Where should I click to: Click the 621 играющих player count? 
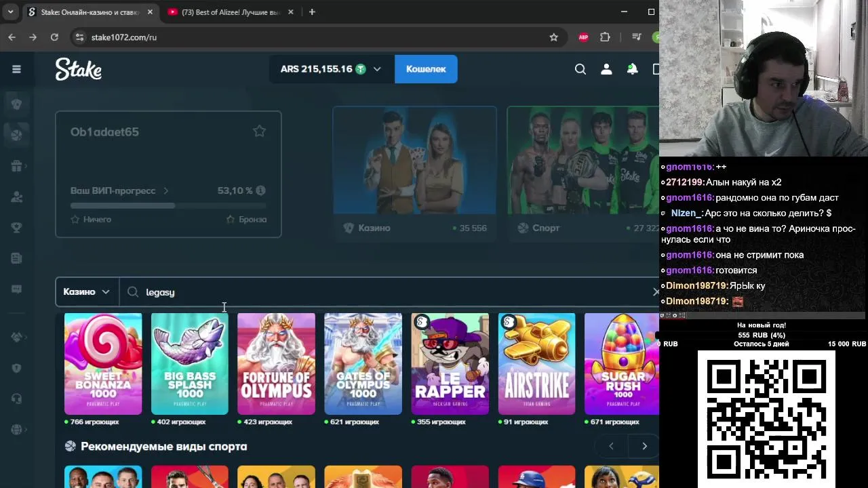355,422
